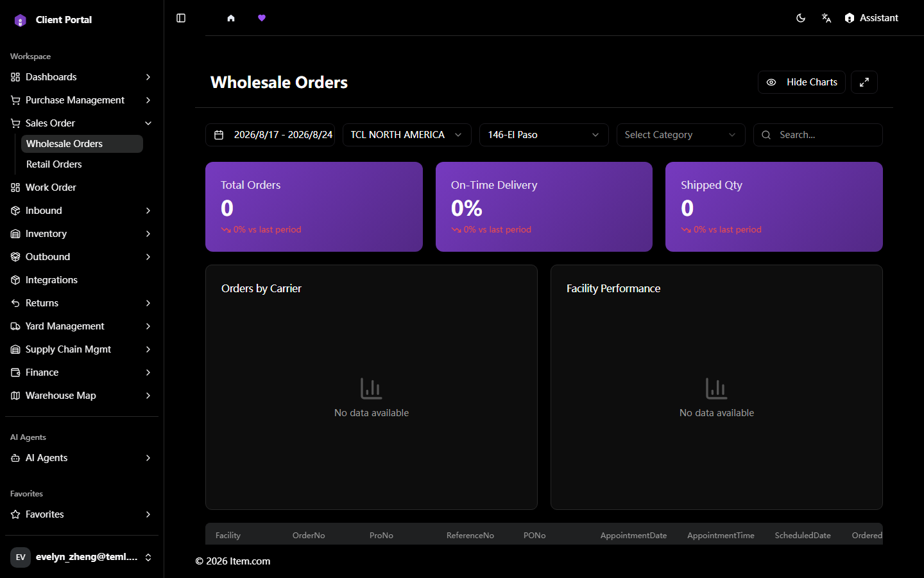Toggle dark mode moon icon
The image size is (924, 578).
(x=801, y=18)
